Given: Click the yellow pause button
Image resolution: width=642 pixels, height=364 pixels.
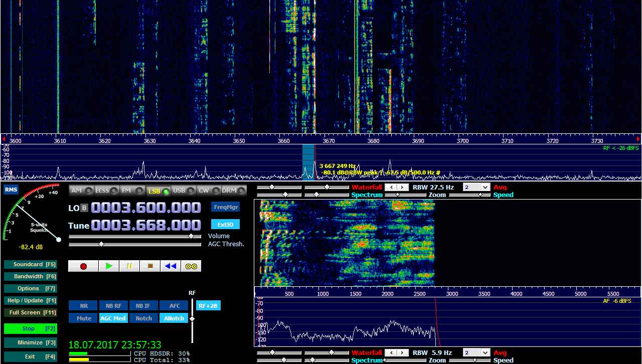Looking at the screenshot, I should (x=129, y=266).
